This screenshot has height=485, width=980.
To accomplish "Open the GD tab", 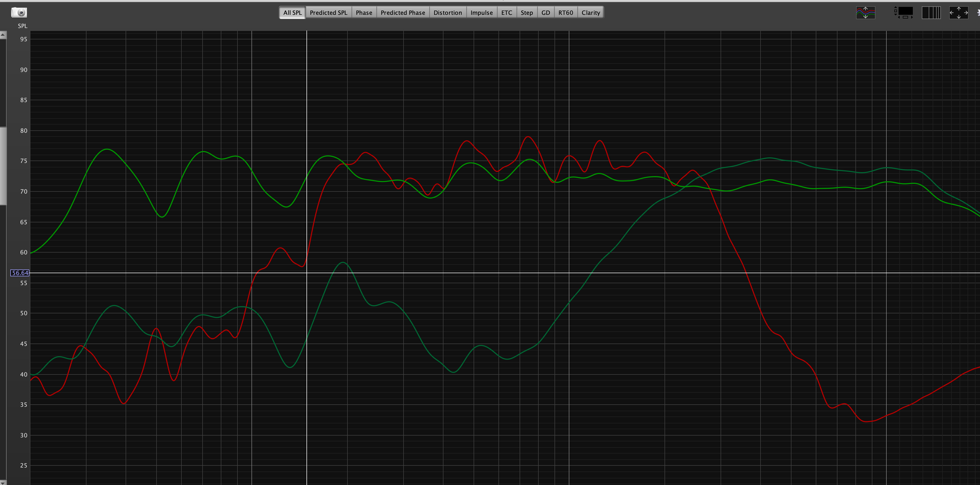I will [546, 12].
